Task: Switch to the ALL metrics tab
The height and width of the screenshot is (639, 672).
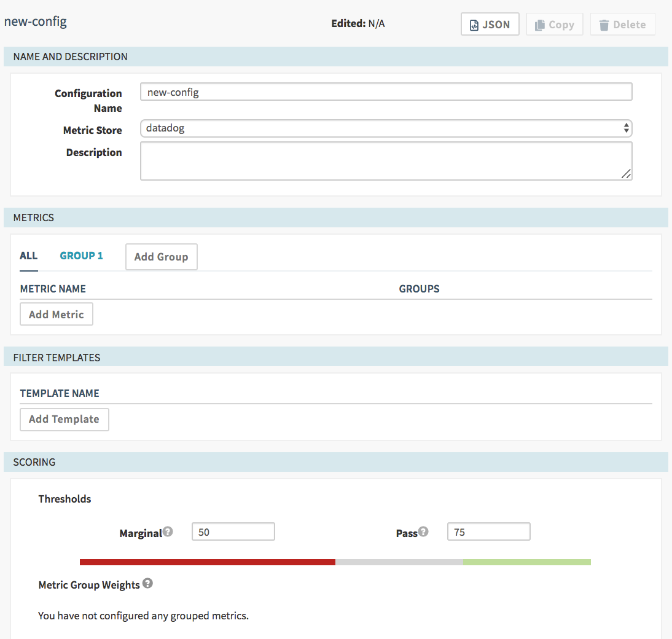Action: pos(29,256)
